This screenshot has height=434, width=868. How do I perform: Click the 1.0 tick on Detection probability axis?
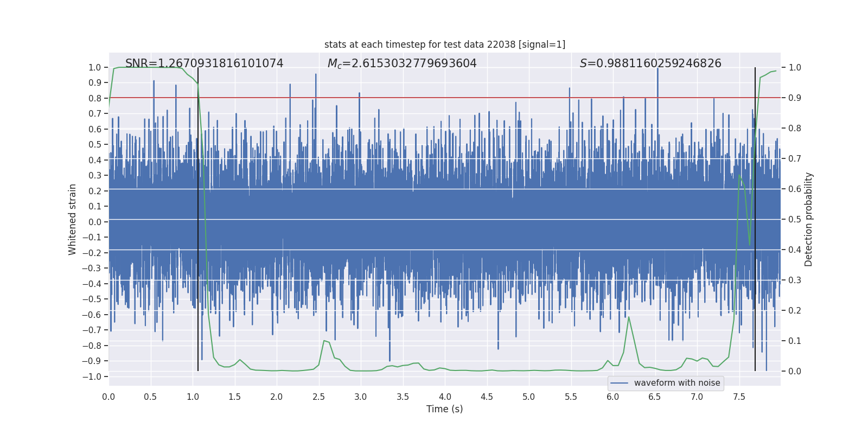tap(795, 68)
